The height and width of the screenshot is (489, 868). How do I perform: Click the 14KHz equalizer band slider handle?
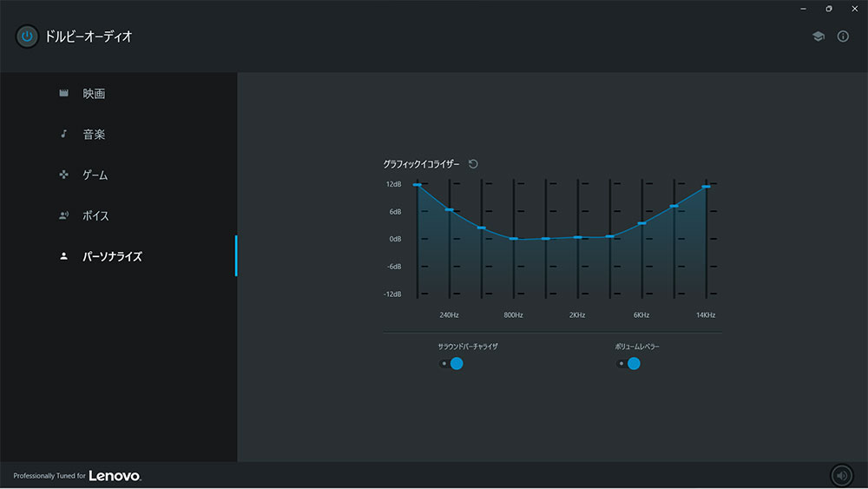point(707,187)
